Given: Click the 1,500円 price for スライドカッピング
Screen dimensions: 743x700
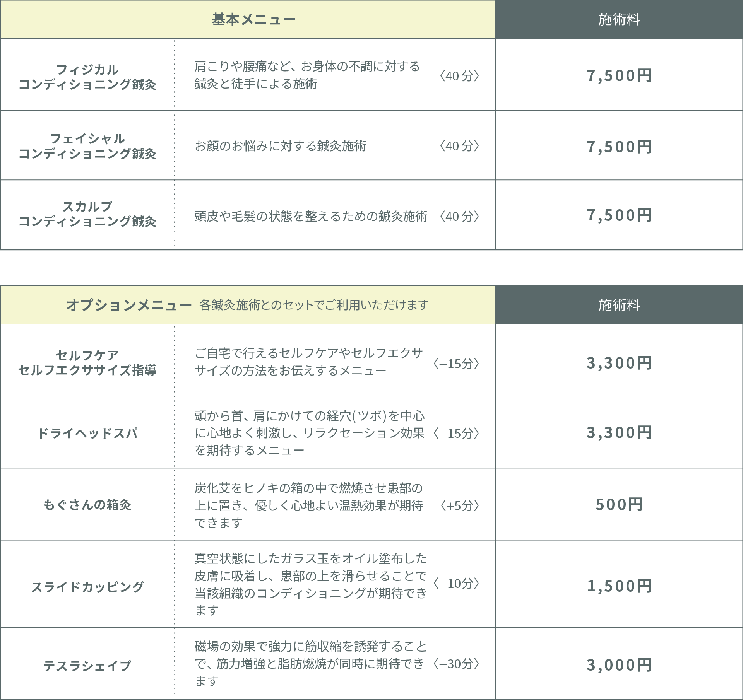Looking at the screenshot, I should coord(619,586).
